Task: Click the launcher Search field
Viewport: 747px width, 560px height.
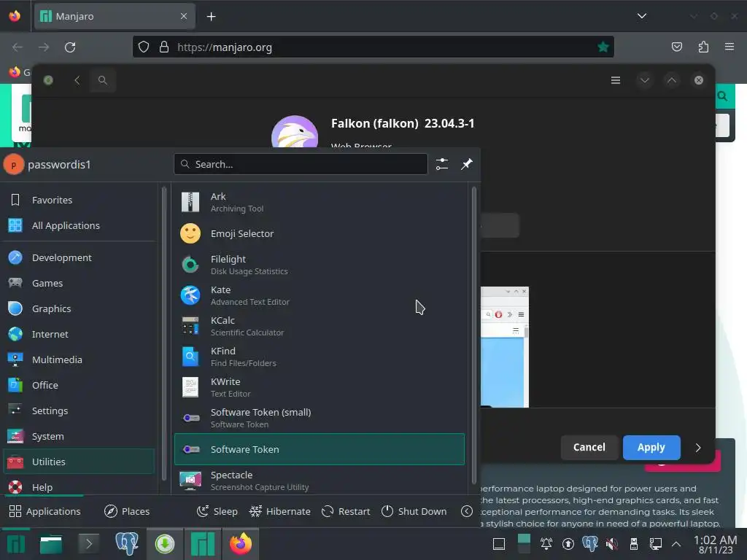Action: [x=301, y=164]
